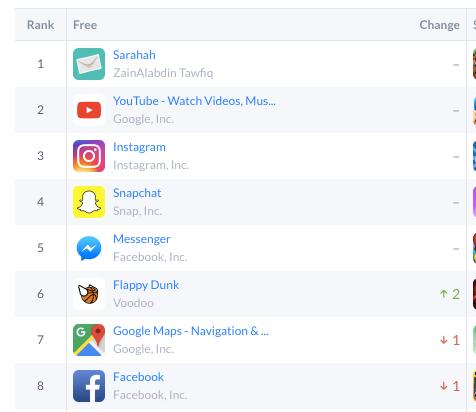Open the Sarahah app link
The image size is (476, 412).
click(134, 55)
